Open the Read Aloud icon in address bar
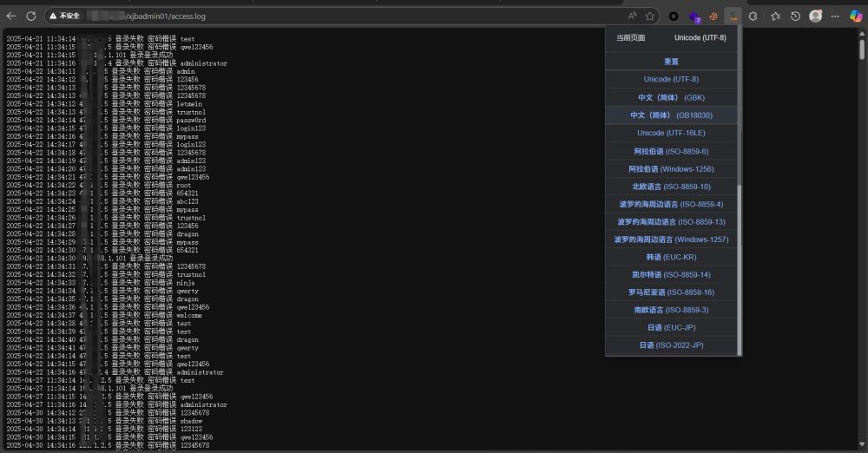 [632, 16]
